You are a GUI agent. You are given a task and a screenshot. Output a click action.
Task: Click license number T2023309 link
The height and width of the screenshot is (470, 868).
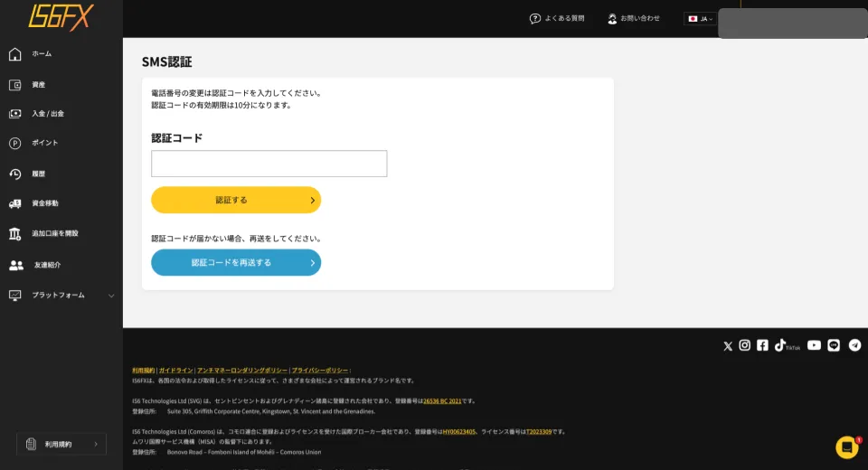pos(539,432)
